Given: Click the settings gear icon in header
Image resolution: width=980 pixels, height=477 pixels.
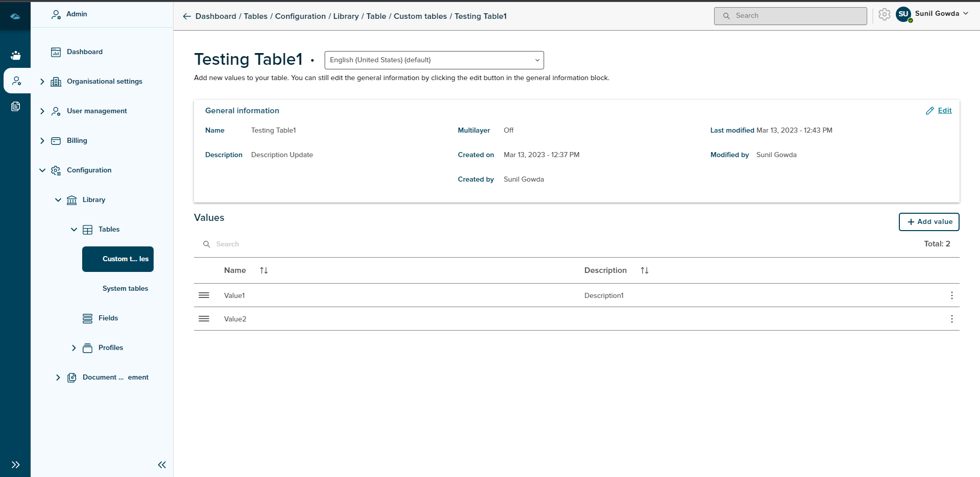Looking at the screenshot, I should click(884, 15).
